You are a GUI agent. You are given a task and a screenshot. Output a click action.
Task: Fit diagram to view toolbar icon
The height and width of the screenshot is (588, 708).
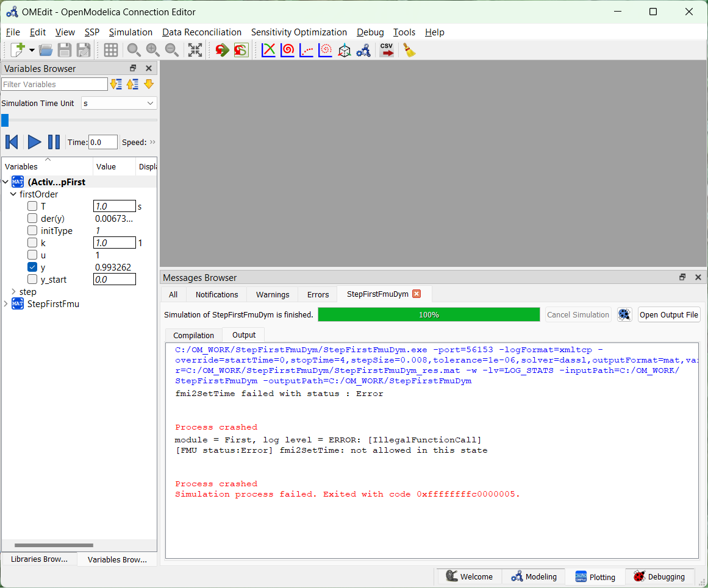[195, 50]
